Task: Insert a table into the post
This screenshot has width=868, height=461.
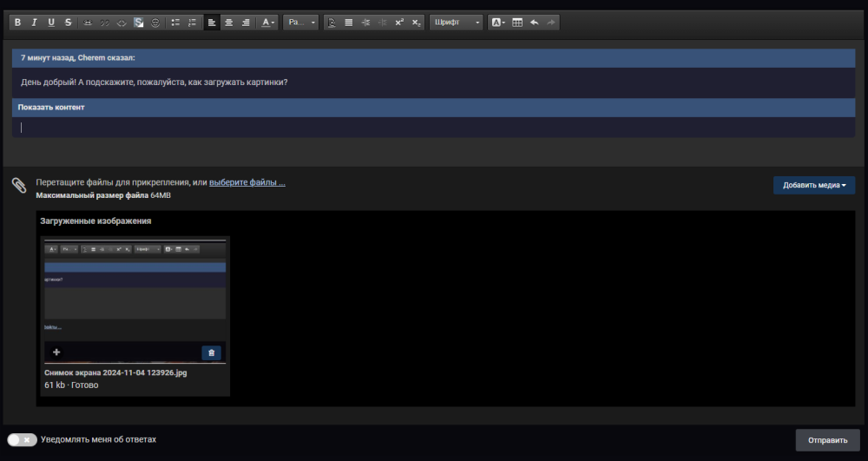Action: (517, 23)
